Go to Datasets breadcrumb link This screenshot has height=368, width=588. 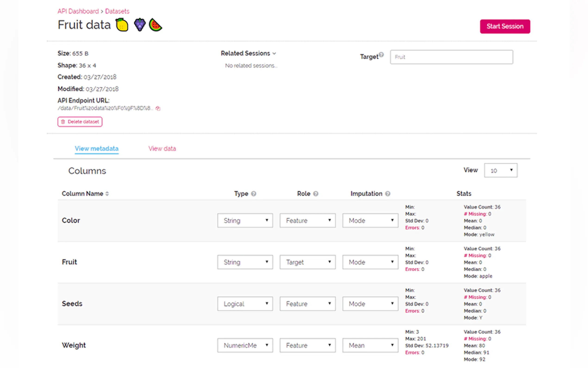pos(117,11)
